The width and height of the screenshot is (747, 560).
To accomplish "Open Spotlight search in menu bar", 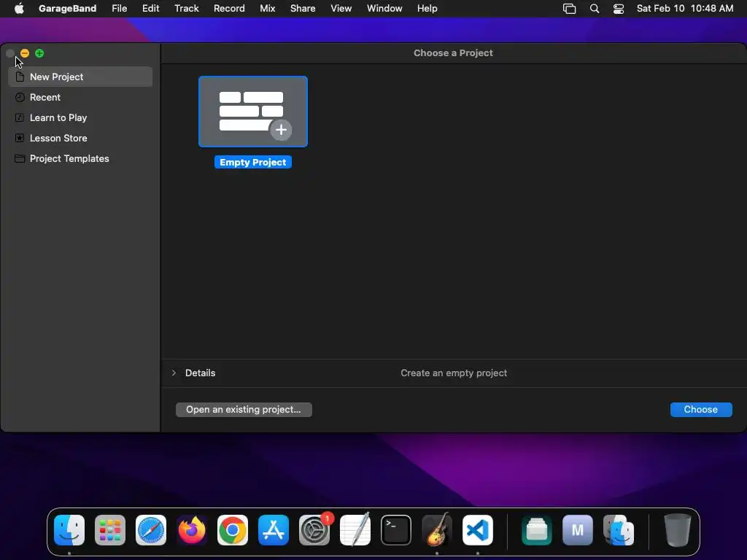I will point(594,9).
